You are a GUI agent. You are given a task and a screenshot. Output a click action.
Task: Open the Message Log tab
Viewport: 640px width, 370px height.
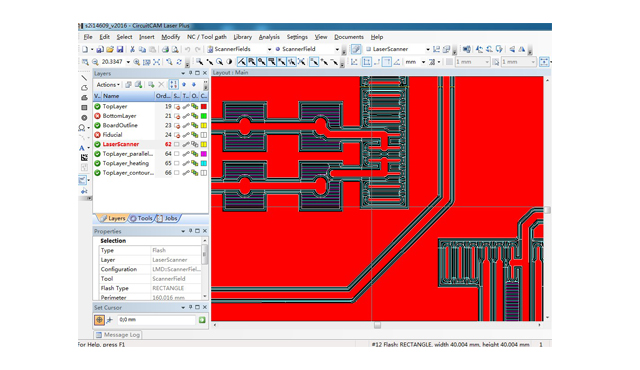pyautogui.click(x=118, y=335)
